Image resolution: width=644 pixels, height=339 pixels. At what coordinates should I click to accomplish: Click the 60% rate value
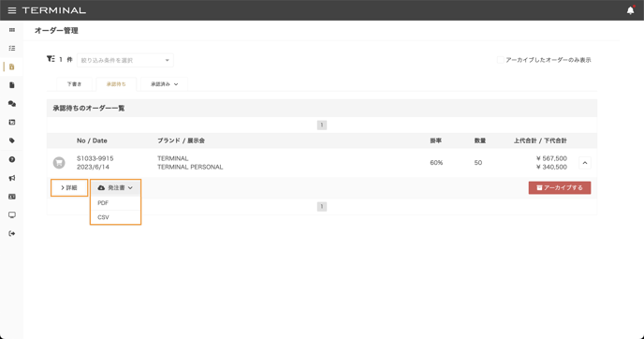point(436,163)
